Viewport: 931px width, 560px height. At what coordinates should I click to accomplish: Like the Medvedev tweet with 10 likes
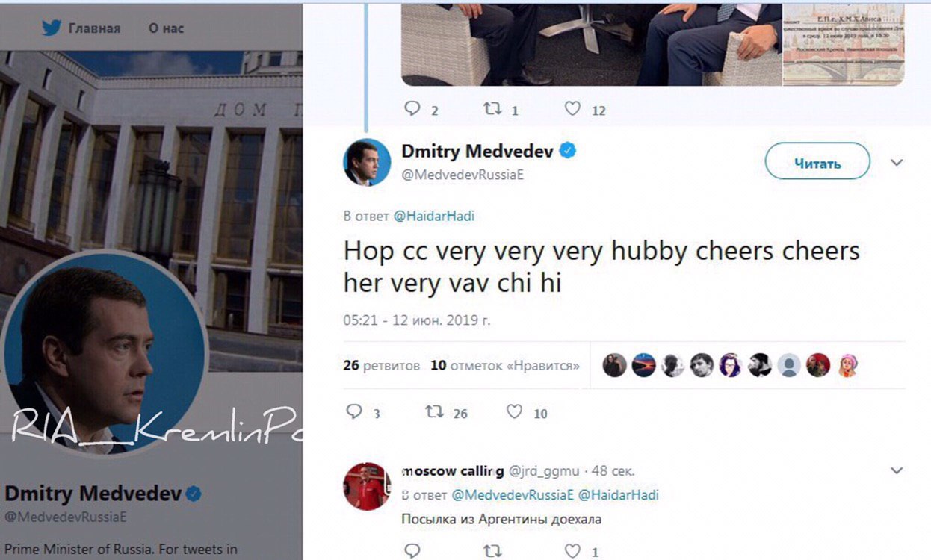click(x=514, y=411)
